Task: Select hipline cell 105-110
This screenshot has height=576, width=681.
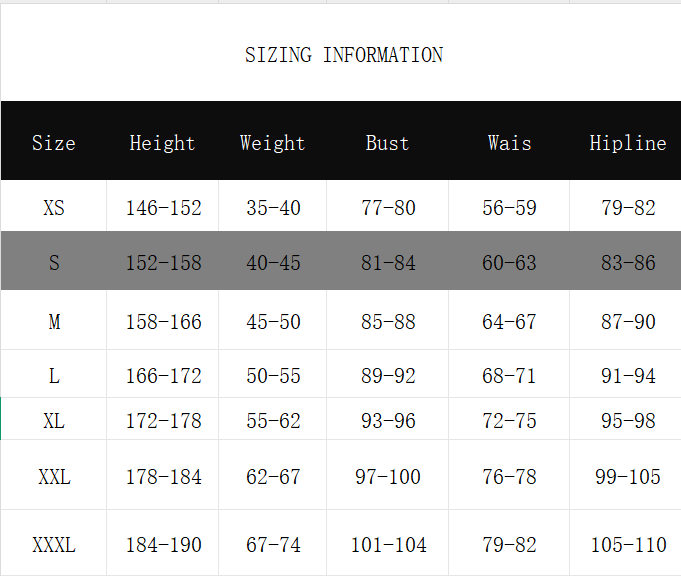Action: [629, 545]
